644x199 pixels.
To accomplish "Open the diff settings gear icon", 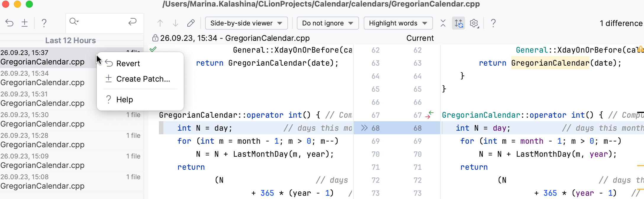I will click(x=474, y=23).
